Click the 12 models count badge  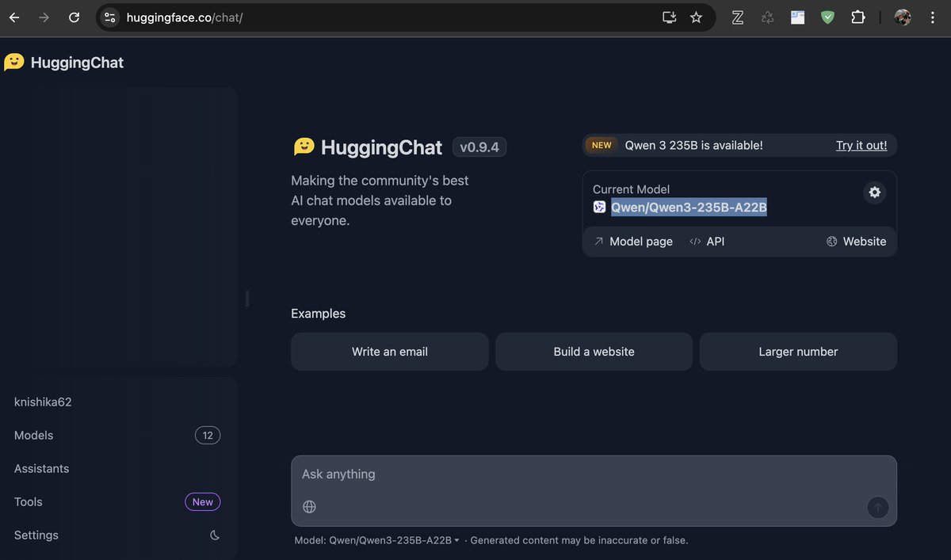pos(208,436)
